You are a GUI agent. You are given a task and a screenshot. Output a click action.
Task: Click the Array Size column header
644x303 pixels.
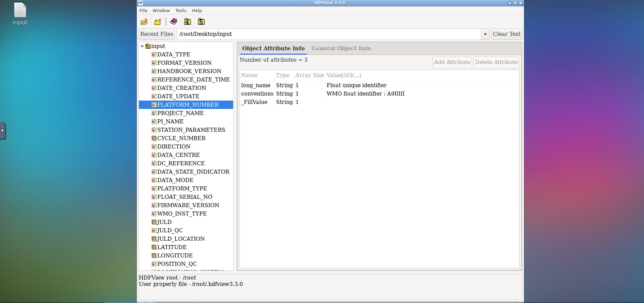[x=310, y=75]
